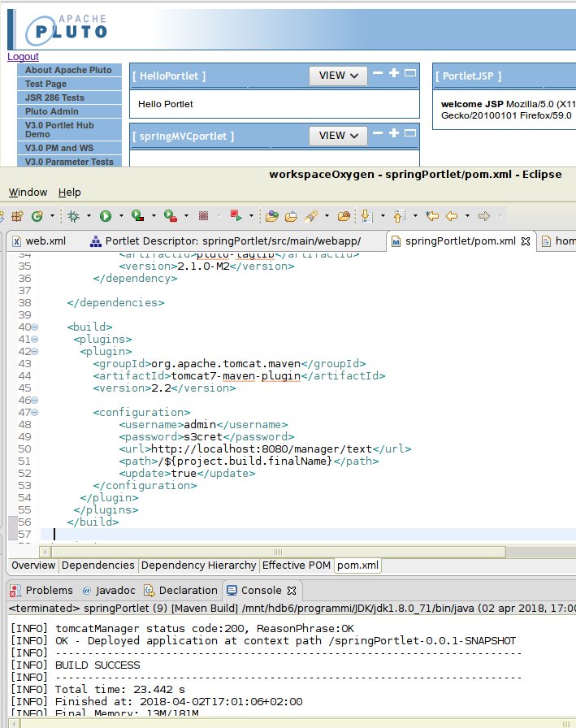Open the Overview tab of POM editor

(33, 565)
